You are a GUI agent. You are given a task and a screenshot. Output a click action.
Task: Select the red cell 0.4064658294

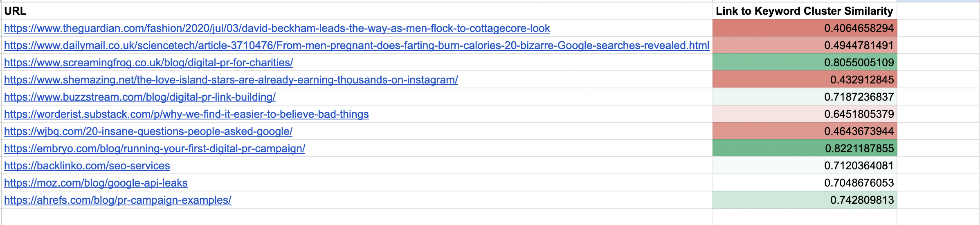coord(805,28)
